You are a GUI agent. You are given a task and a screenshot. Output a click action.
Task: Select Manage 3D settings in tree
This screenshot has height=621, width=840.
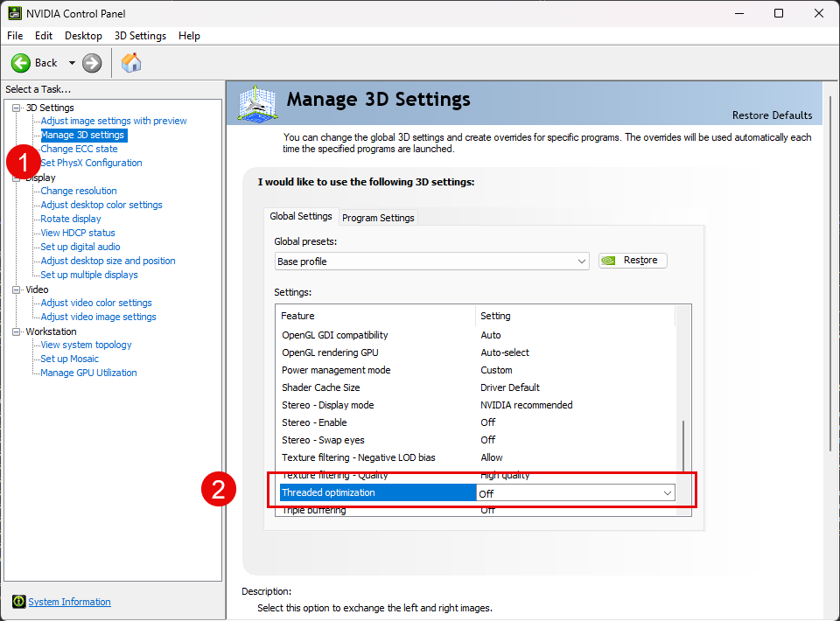82,135
